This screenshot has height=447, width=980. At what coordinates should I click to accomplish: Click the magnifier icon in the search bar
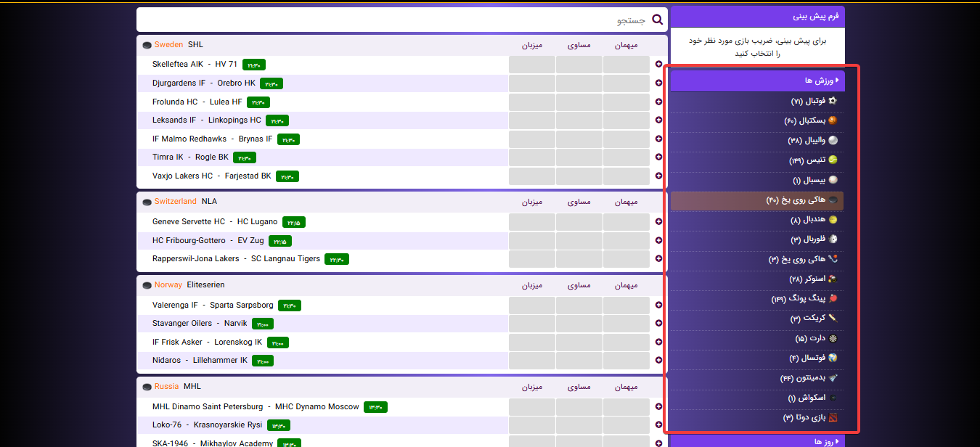click(658, 20)
